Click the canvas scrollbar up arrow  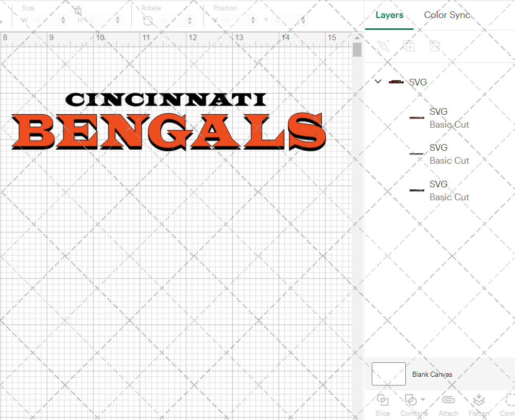coord(357,38)
